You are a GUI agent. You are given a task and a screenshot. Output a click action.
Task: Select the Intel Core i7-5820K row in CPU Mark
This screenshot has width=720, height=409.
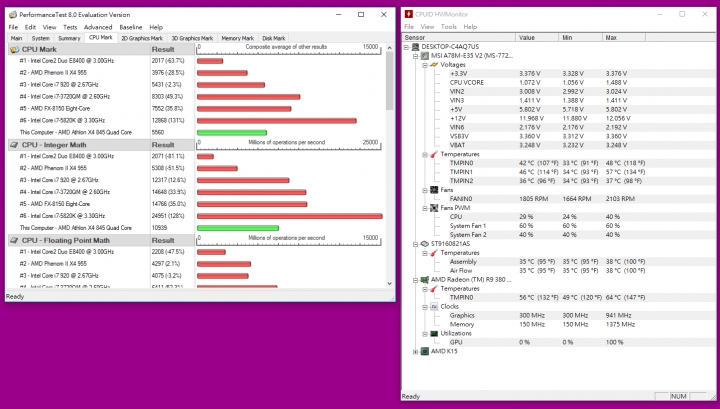197,120
